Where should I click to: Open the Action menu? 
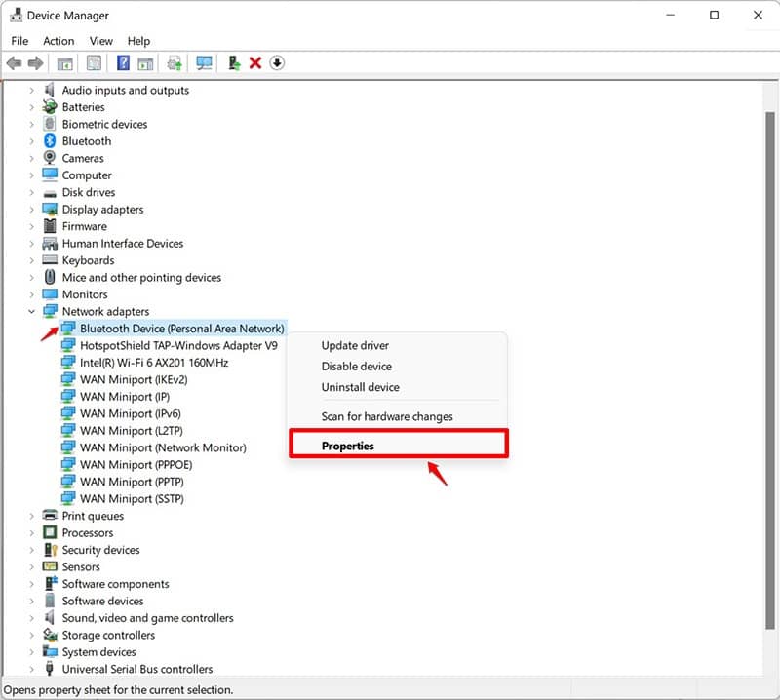pos(58,41)
